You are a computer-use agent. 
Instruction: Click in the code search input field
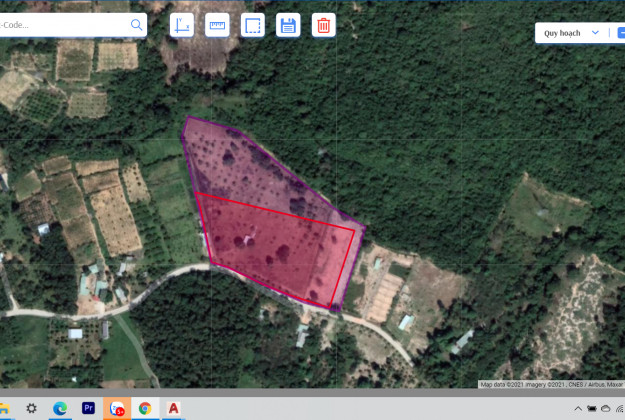tap(60, 24)
